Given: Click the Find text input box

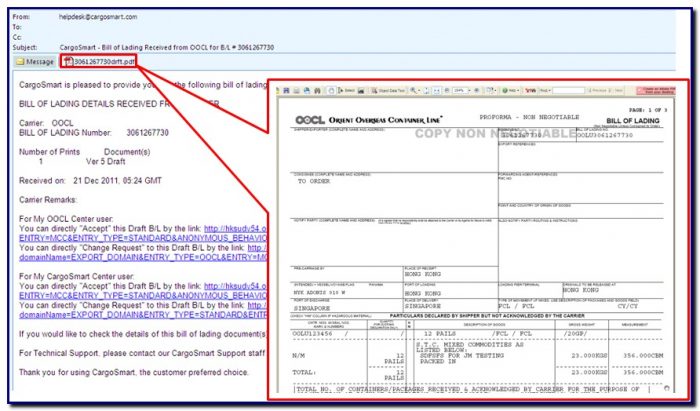Looking at the screenshot, I should click(569, 91).
